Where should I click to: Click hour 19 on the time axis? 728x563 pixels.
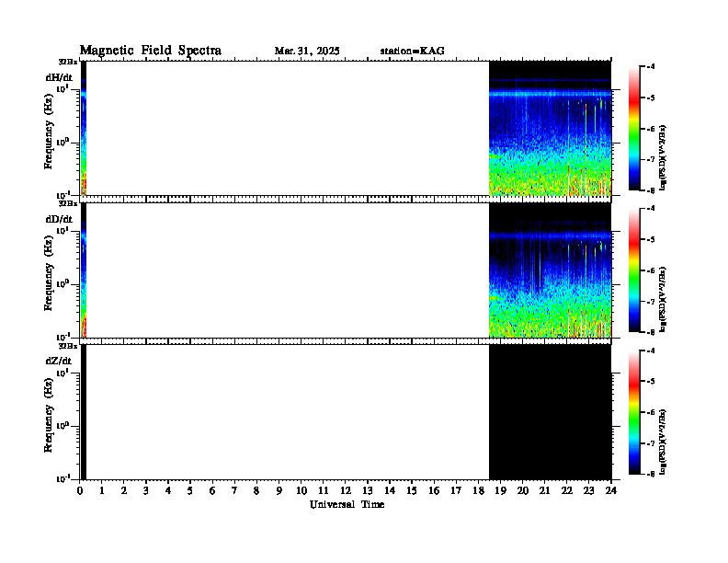tap(500, 491)
